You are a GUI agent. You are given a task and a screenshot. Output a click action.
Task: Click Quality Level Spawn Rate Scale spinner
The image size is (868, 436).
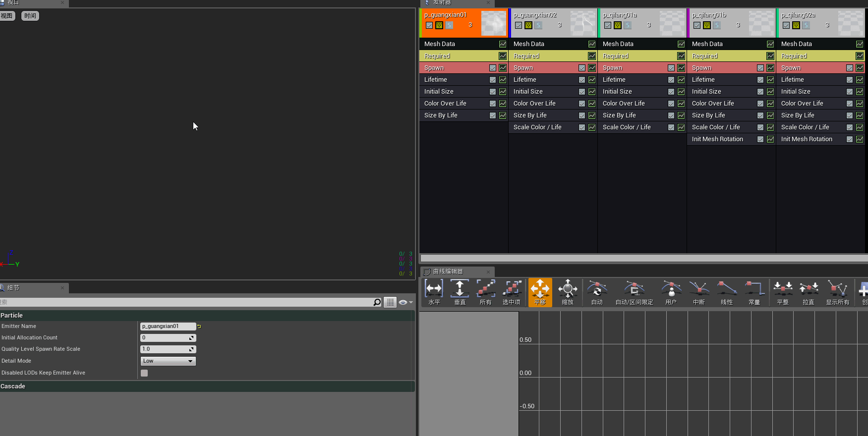191,349
